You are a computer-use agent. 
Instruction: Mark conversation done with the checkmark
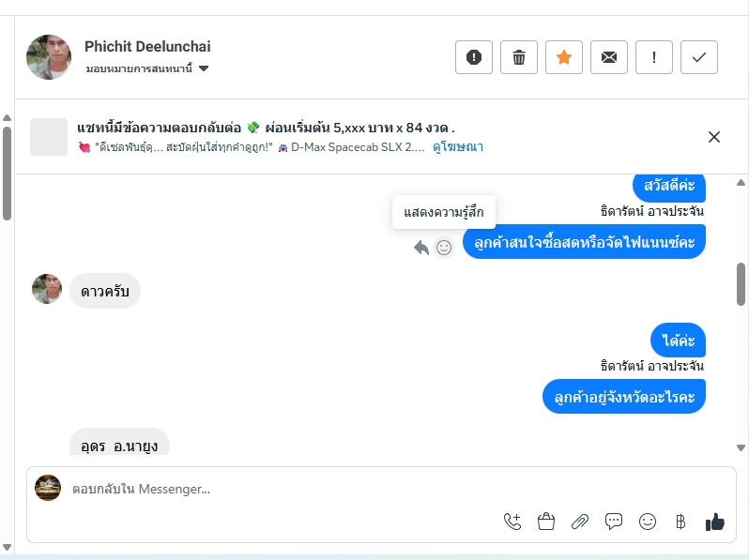[x=699, y=57]
